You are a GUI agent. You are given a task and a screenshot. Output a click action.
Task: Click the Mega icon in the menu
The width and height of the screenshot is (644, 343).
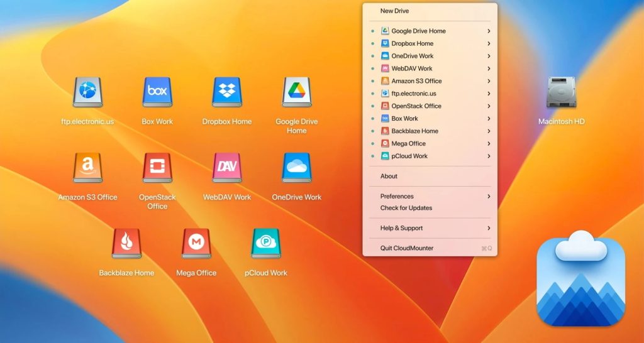385,143
